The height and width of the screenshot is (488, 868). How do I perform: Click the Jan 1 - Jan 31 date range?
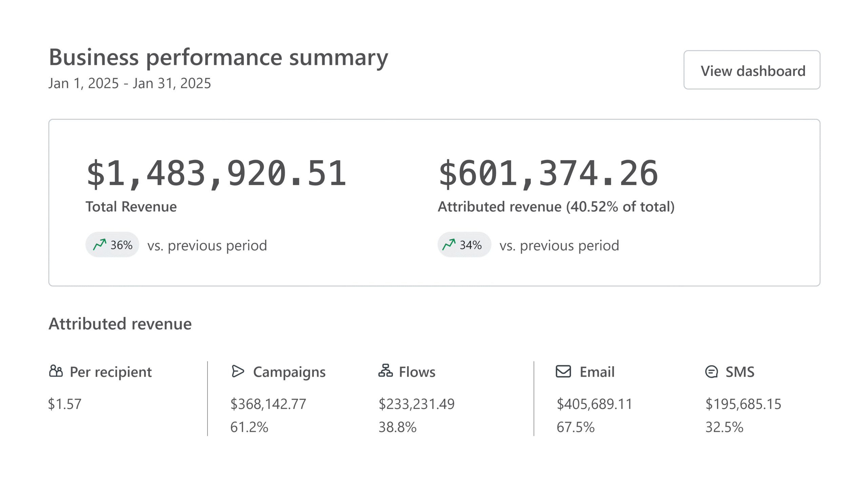(130, 83)
